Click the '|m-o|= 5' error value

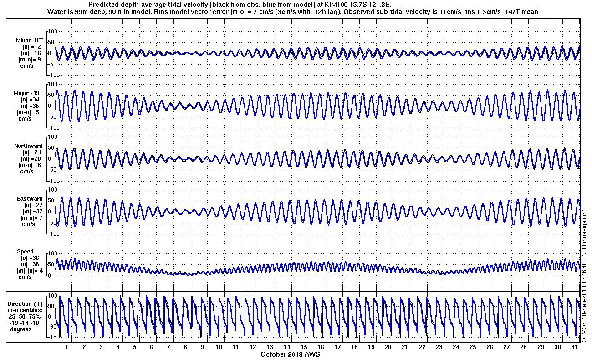[30, 112]
